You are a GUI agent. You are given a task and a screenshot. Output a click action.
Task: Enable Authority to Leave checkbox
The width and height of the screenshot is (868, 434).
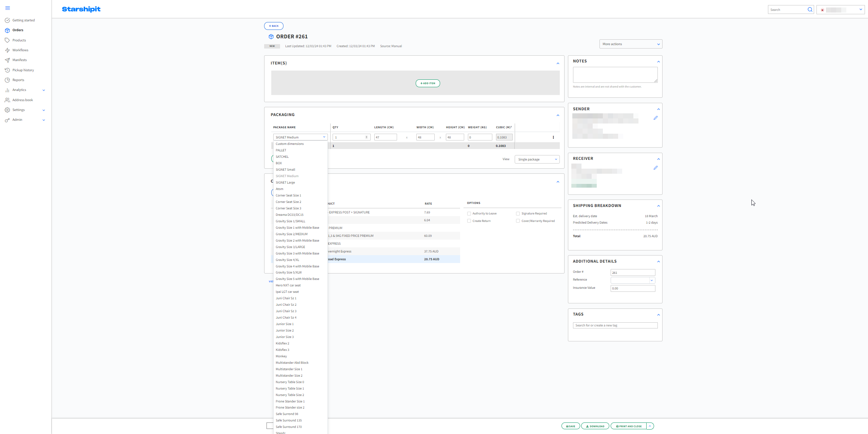pos(469,213)
